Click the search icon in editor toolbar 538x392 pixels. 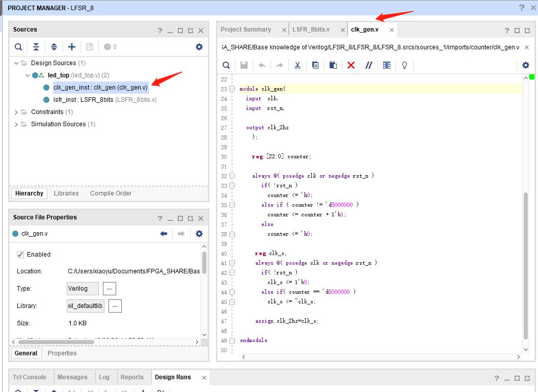226,65
